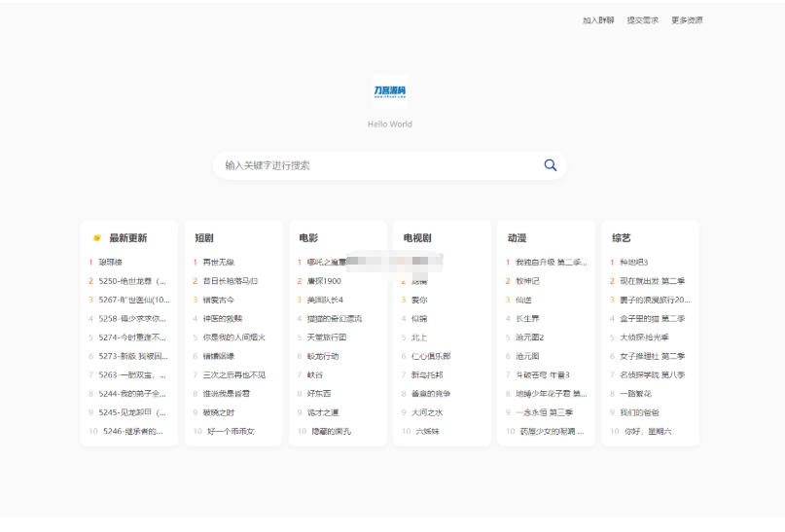Click the 最新更新 heading
The image size is (785, 532).
tap(128, 238)
